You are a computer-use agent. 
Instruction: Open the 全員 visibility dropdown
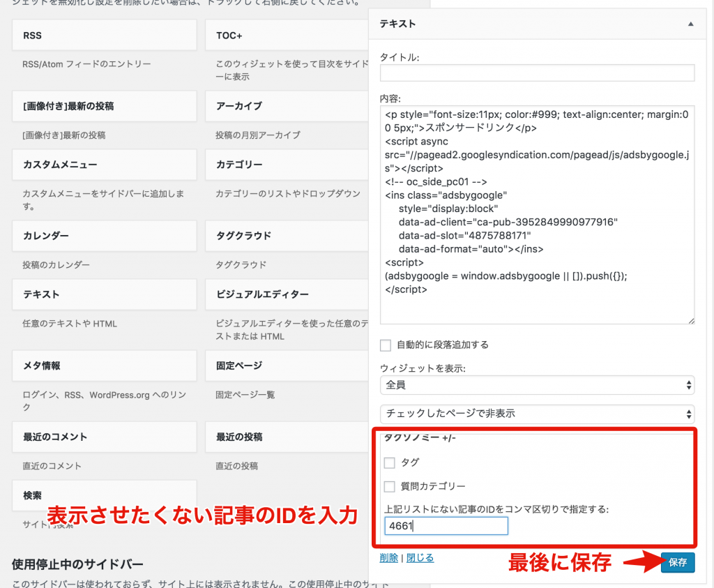[537, 385]
